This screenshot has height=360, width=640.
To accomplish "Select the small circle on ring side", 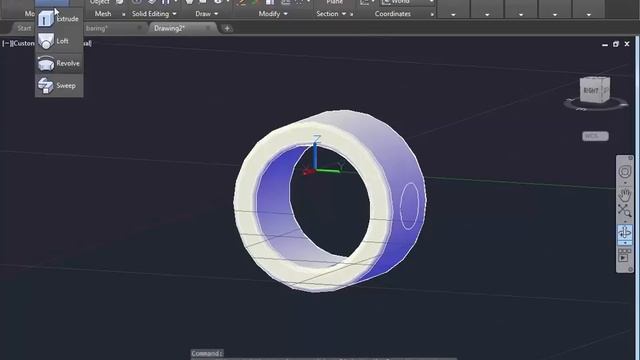I will pos(409,205).
